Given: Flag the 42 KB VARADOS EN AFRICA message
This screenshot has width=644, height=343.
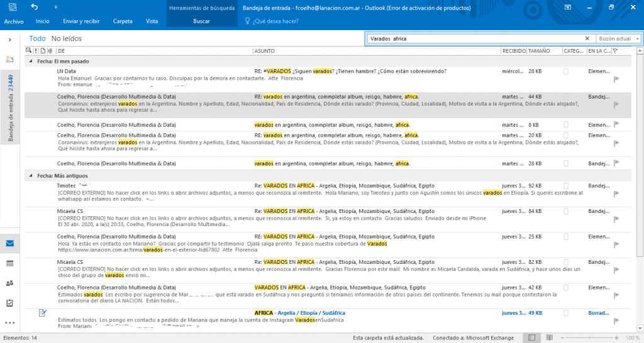Looking at the screenshot, I should (616, 295).
